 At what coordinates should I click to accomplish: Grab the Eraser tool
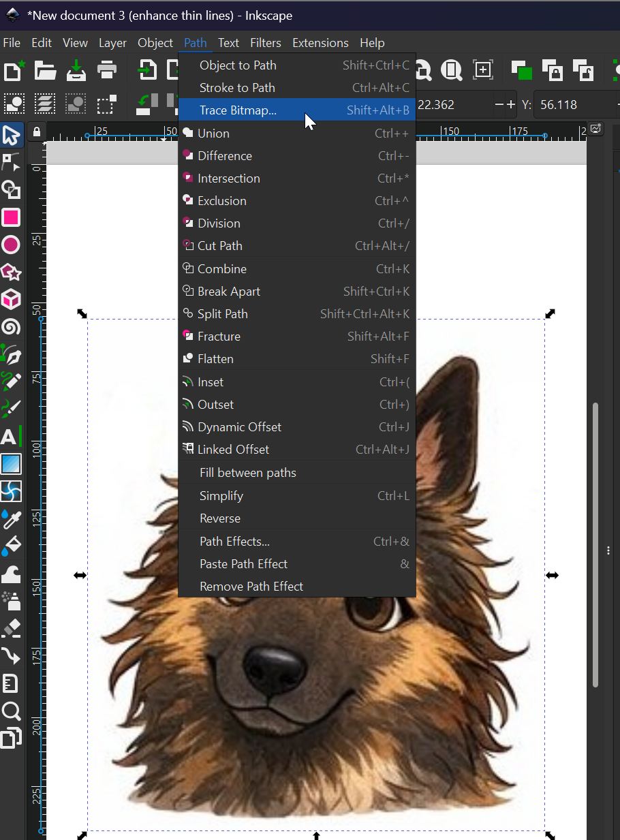tap(12, 627)
